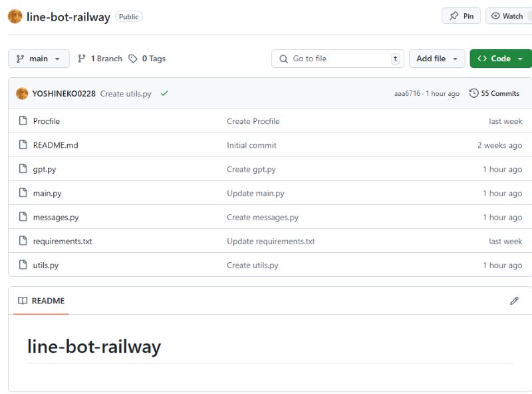Click the 'last week' timestamp for Procfile
Image resolution: width=532 pixels, height=394 pixels.
[505, 121]
